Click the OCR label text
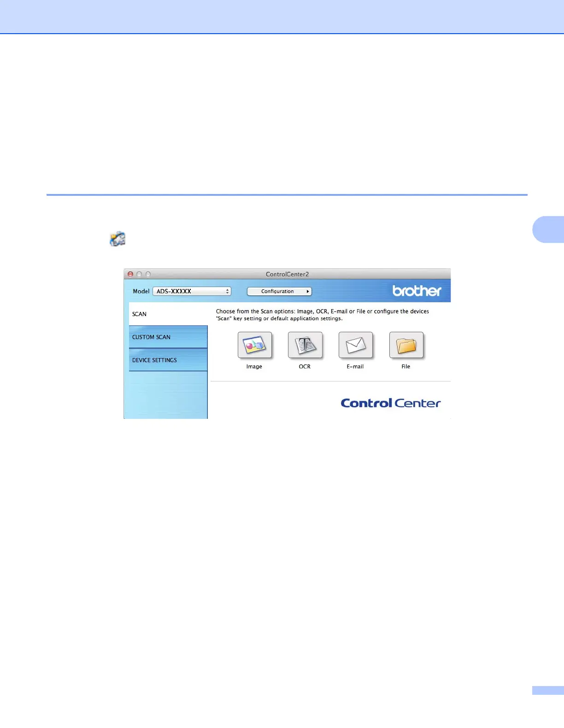The image size is (564, 728). point(305,367)
